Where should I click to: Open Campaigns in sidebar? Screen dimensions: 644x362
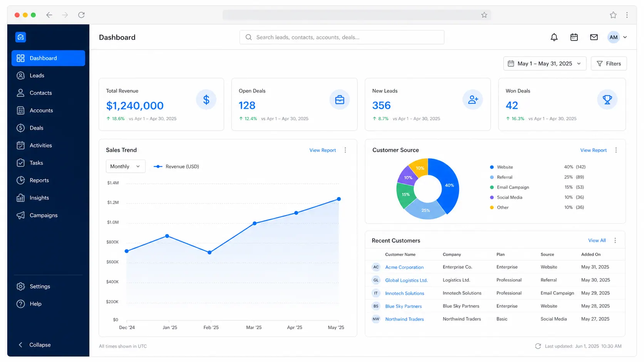point(48,215)
